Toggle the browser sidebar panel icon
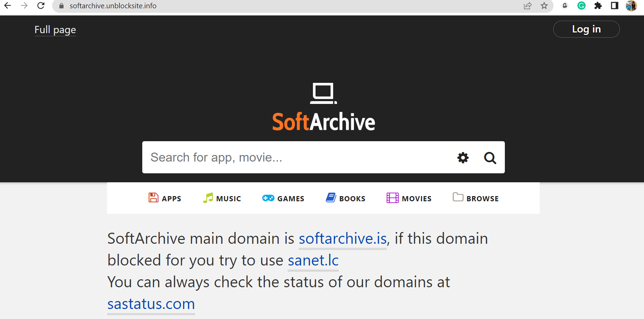This screenshot has width=644, height=319. point(615,6)
